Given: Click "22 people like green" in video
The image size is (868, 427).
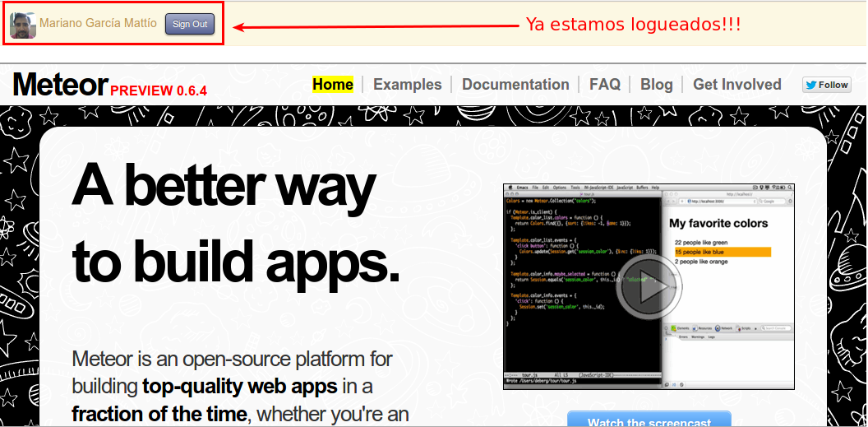Looking at the screenshot, I should (701, 243).
